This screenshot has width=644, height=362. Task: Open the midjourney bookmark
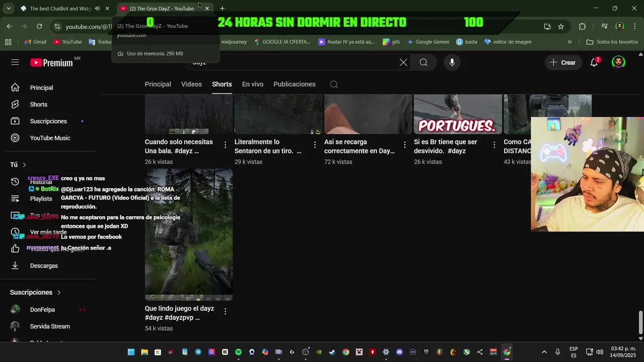click(234, 42)
